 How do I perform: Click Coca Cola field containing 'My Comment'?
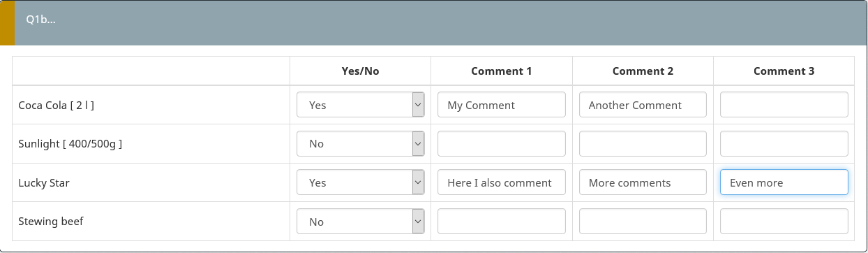click(502, 105)
